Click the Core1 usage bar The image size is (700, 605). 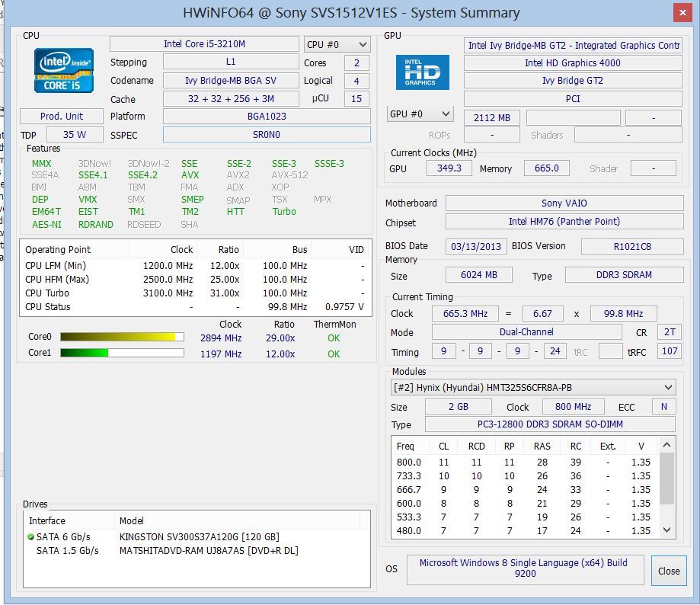pyautogui.click(x=122, y=353)
